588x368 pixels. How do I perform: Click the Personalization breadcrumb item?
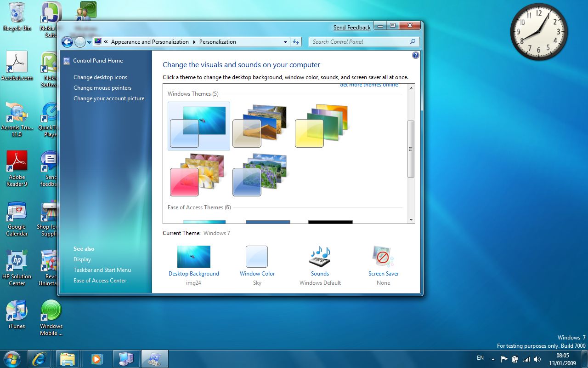[x=217, y=41]
